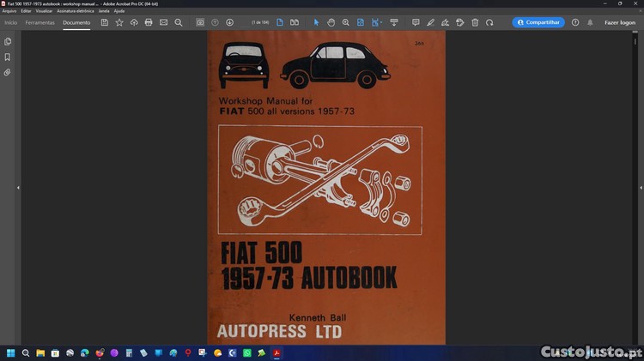The width and height of the screenshot is (644, 361).
Task: Open taskbar search
Action: (x=26, y=353)
